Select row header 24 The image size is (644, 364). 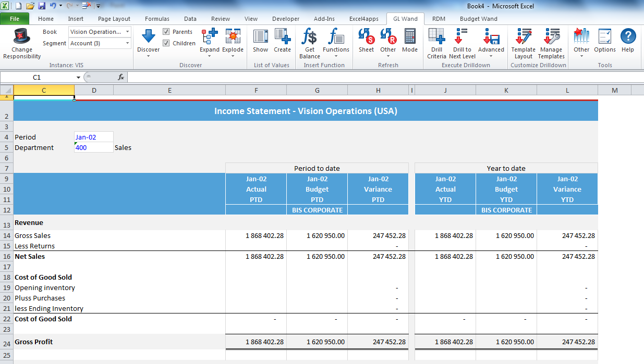(x=7, y=342)
